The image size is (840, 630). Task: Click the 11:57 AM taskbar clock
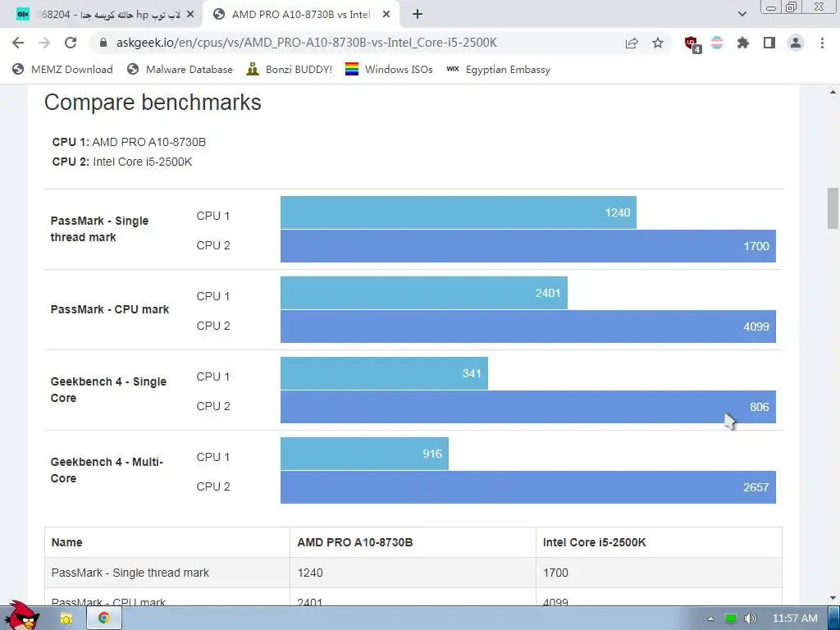pyautogui.click(x=795, y=619)
